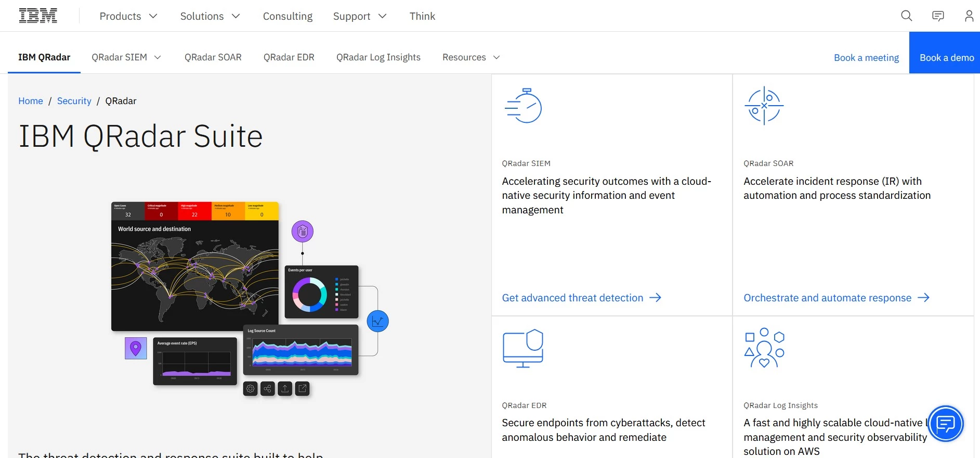The image size is (980, 458).
Task: Click the share icon under the dashboard
Action: coord(268,389)
